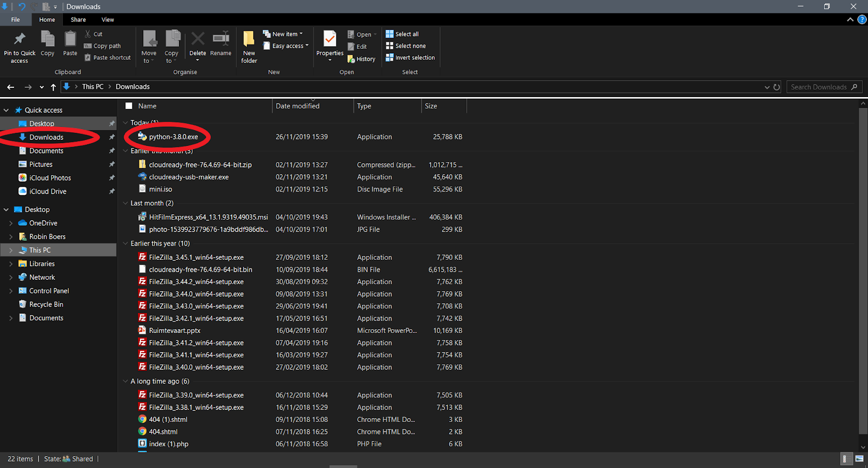Image resolution: width=868 pixels, height=468 pixels.
Task: Click inside the Search Downloads box
Action: click(824, 87)
